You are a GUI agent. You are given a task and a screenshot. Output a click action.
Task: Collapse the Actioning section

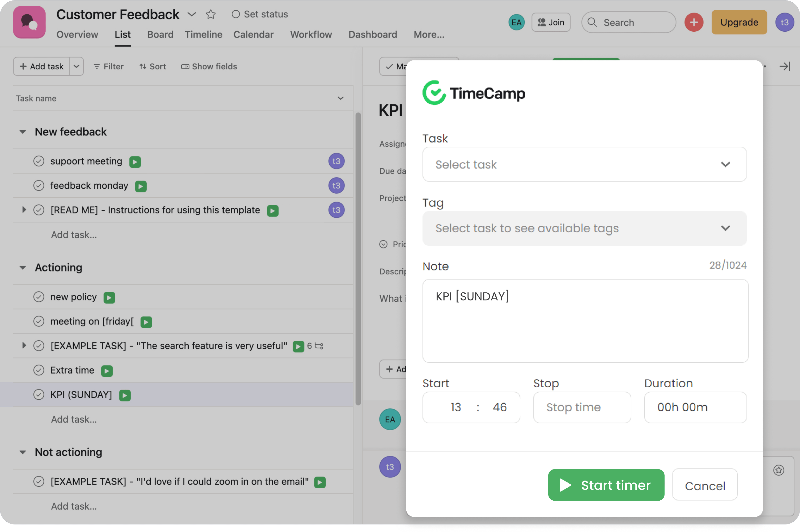pyautogui.click(x=23, y=267)
